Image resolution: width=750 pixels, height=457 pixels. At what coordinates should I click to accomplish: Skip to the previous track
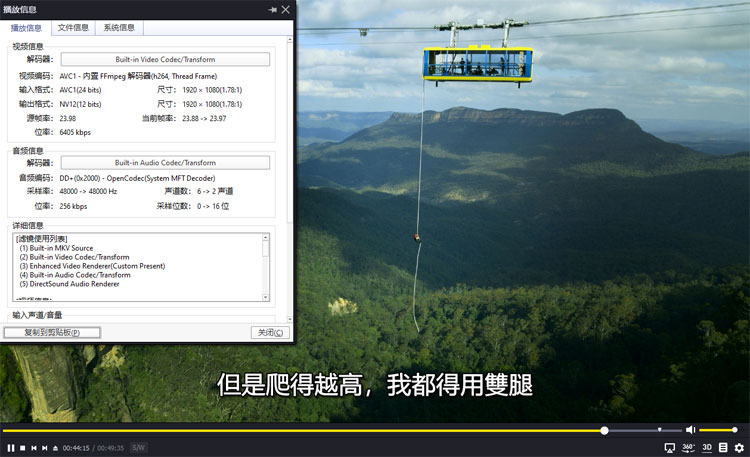(33, 448)
